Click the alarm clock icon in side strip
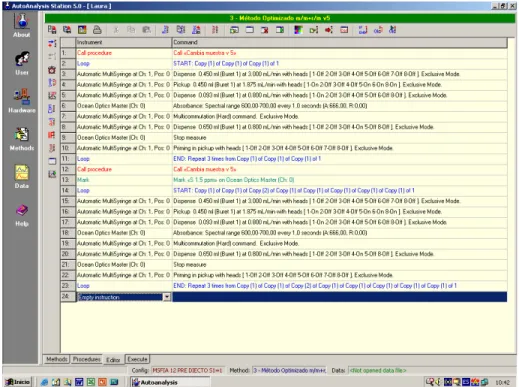519x387 pixels. [52, 70]
